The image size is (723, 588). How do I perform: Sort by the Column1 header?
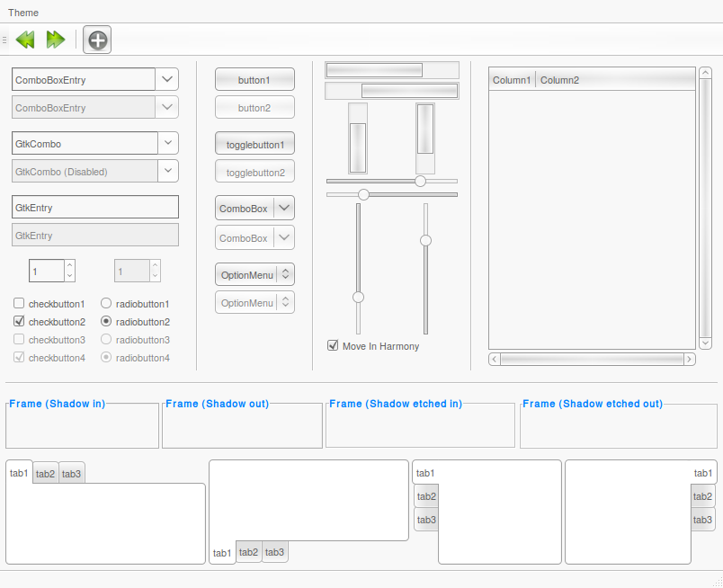[x=512, y=80]
